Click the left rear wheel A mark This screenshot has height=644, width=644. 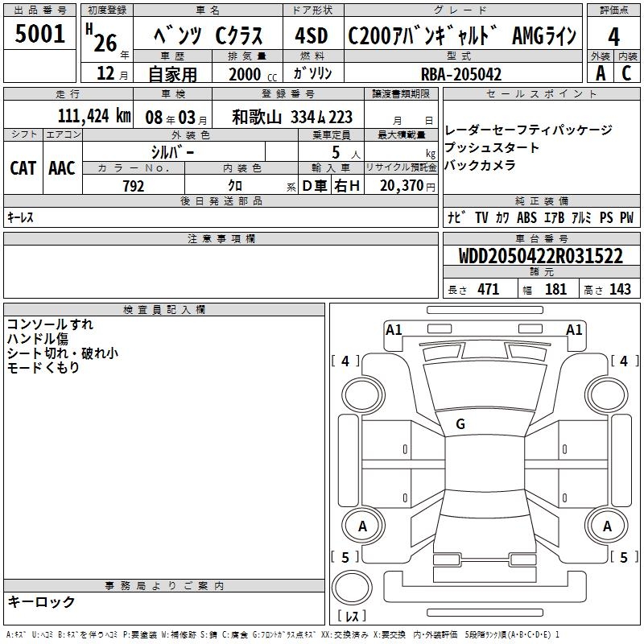click(x=363, y=526)
